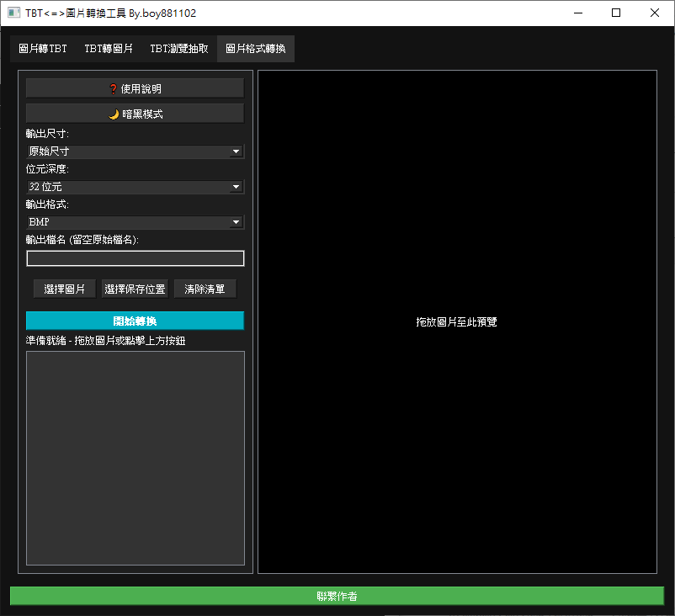Select the 圖片格式轉換 tab

point(256,49)
